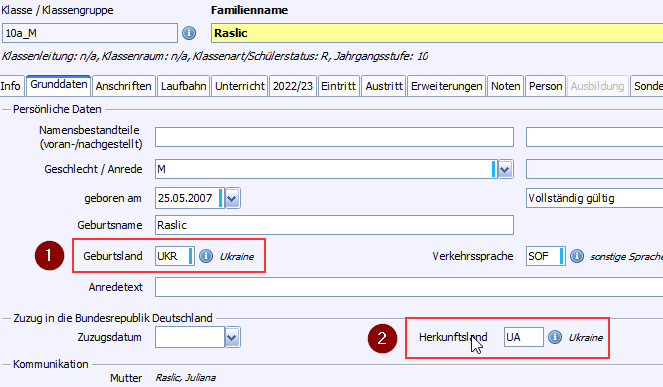663x387 pixels.
Task: Open the Zuzugsdatum date dropdown
Action: point(233,338)
